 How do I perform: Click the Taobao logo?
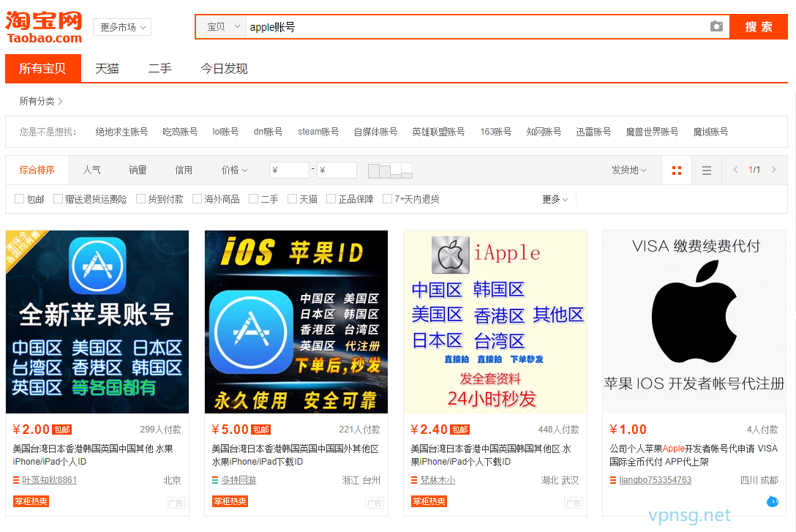[x=44, y=27]
